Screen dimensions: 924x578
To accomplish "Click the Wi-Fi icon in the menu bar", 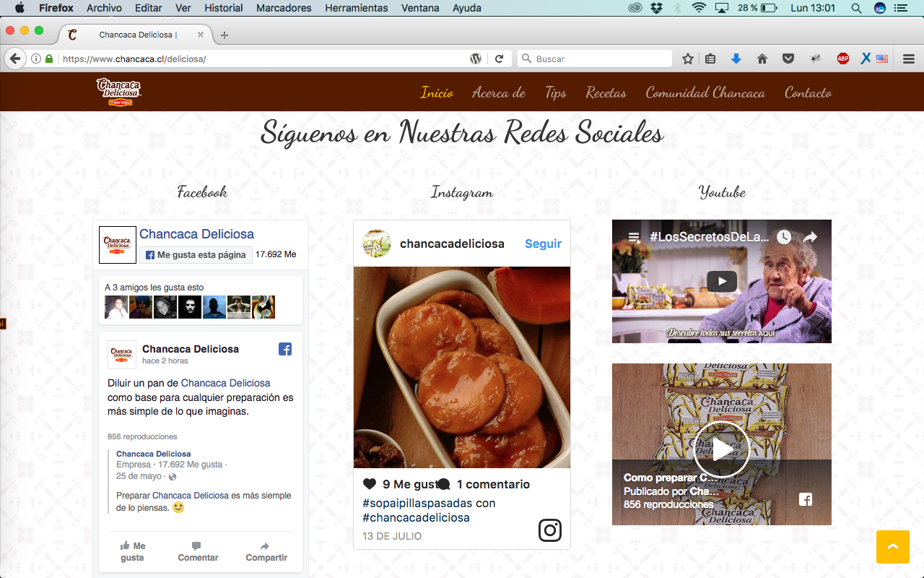I will [698, 8].
